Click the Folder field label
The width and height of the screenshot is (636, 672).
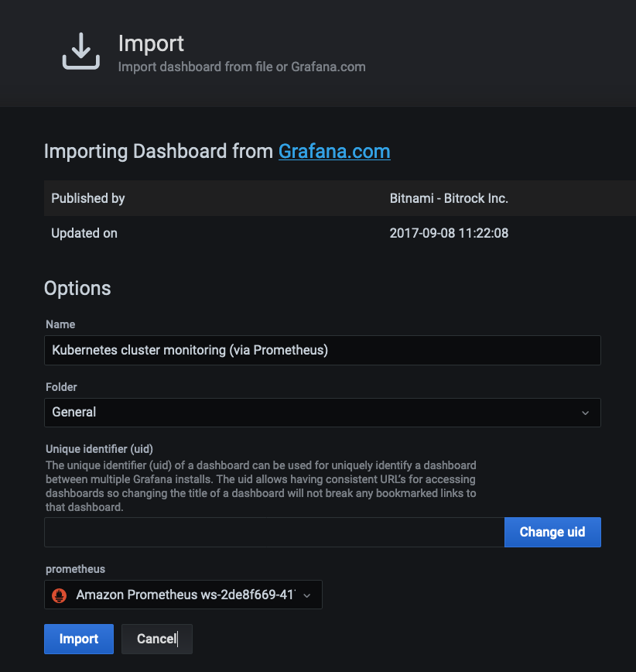tap(61, 387)
